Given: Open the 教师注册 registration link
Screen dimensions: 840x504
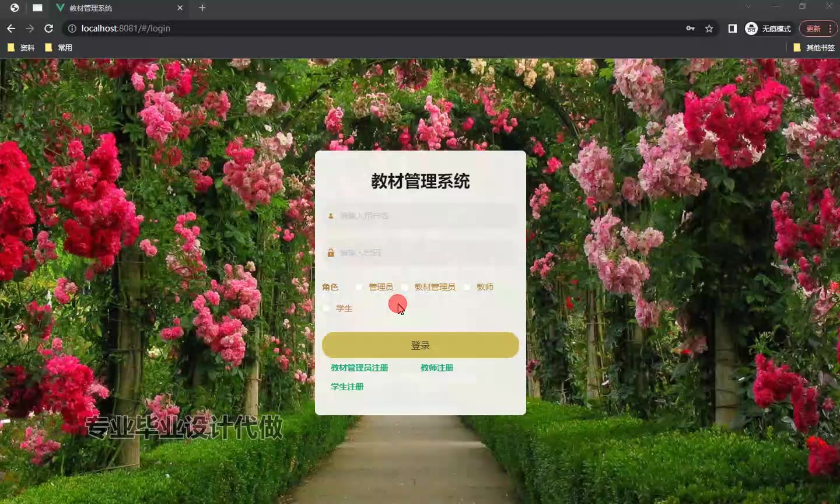Looking at the screenshot, I should (x=437, y=367).
